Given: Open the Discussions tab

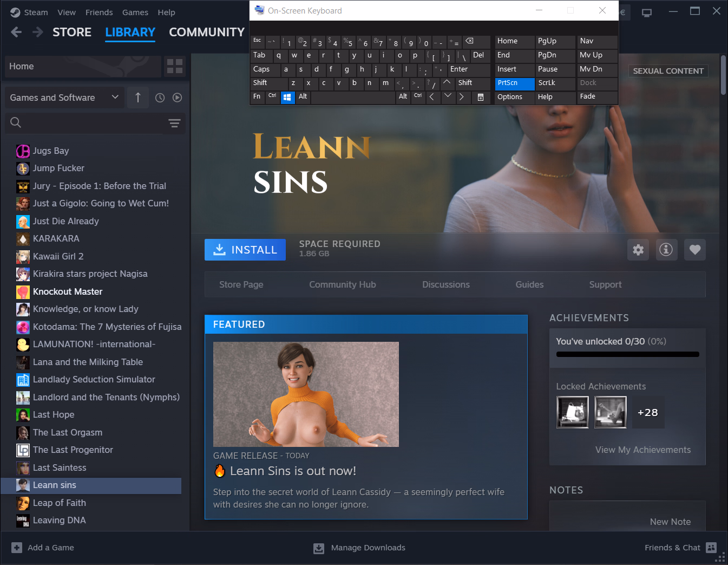Looking at the screenshot, I should 446,284.
